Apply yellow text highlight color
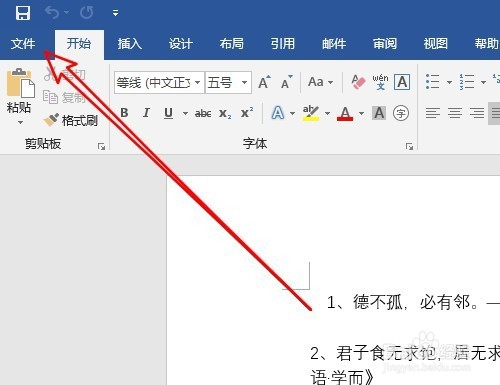 311,113
